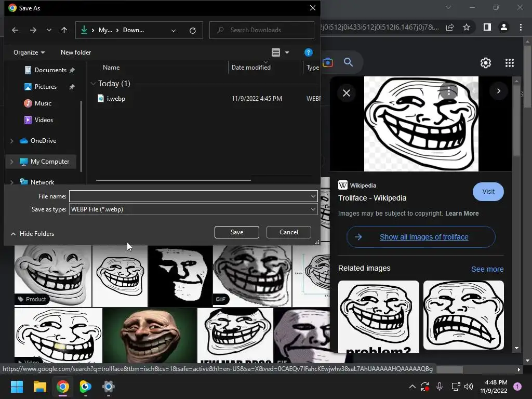Open File Explorer from taskbar
532x399 pixels.
[x=39, y=387]
